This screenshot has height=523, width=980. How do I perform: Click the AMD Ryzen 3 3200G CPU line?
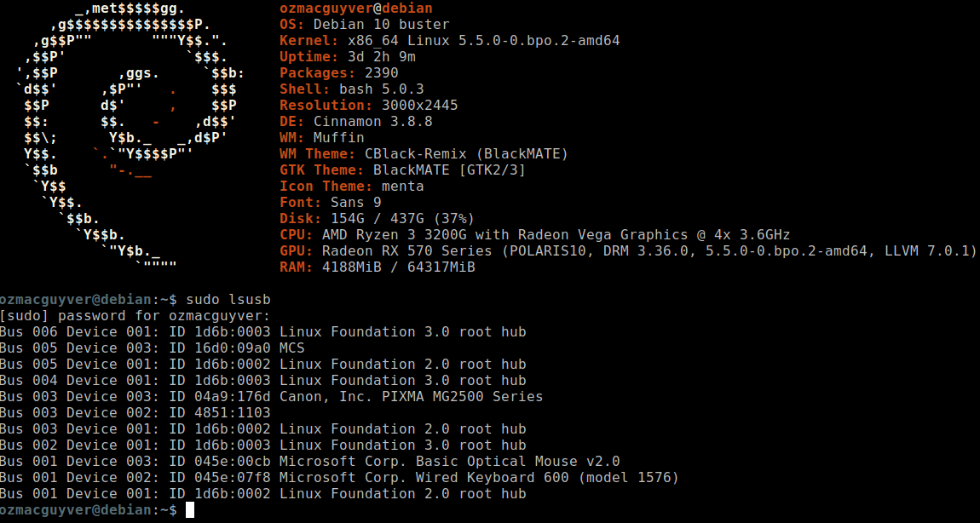pos(534,235)
